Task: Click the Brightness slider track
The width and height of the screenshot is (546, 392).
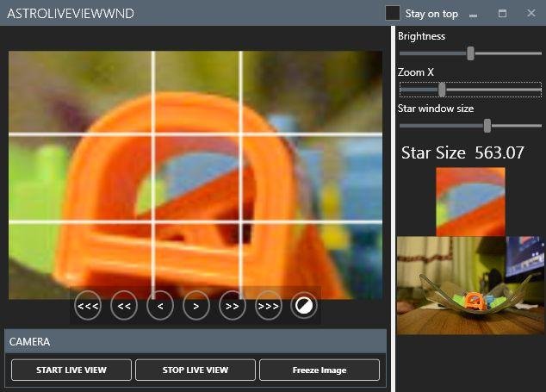Action: tap(469, 53)
